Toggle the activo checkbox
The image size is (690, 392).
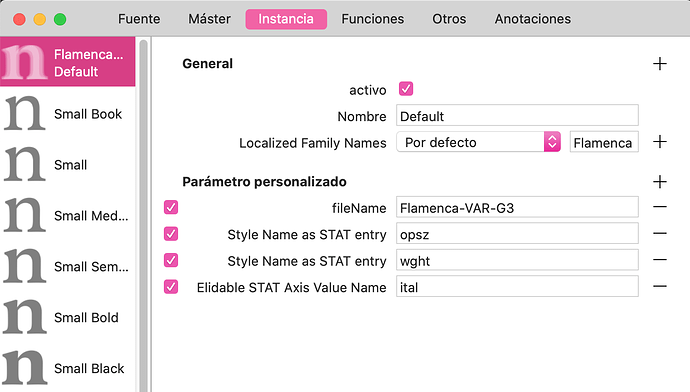coord(406,89)
